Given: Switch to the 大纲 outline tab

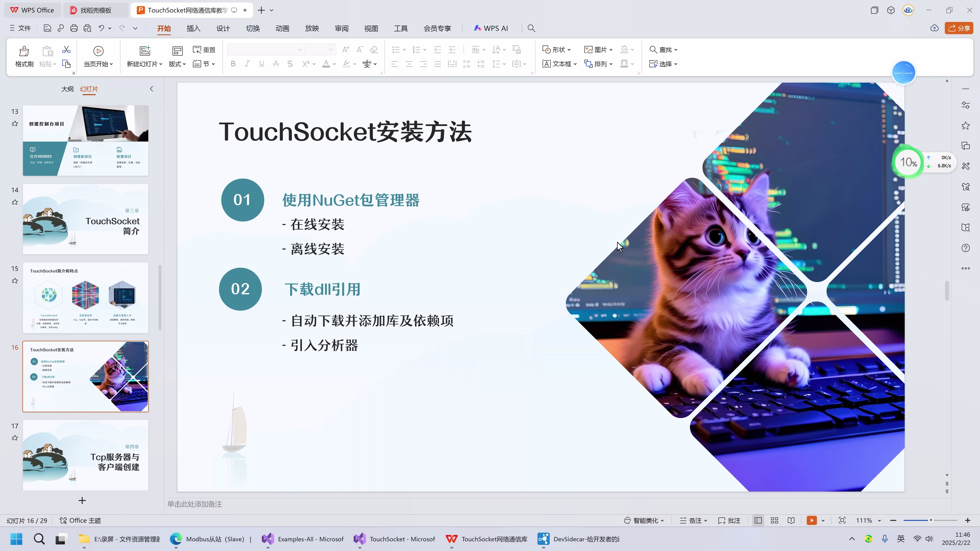Looking at the screenshot, I should tap(67, 89).
